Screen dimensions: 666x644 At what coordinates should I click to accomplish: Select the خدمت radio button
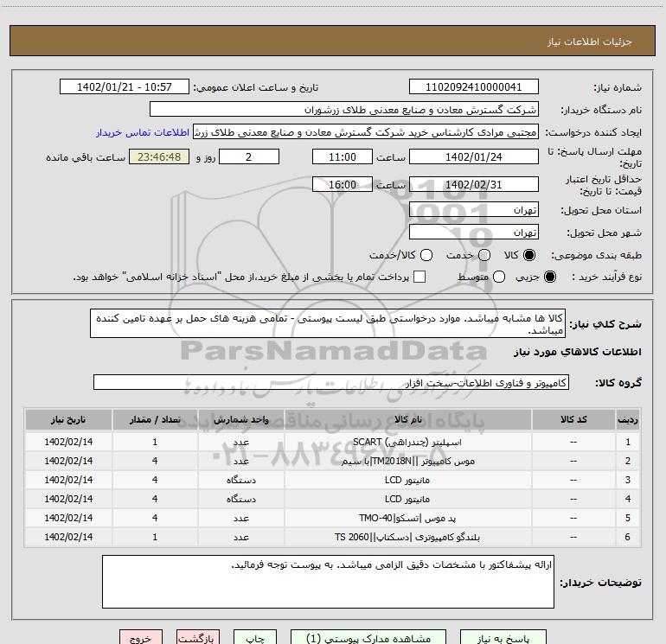[484, 255]
